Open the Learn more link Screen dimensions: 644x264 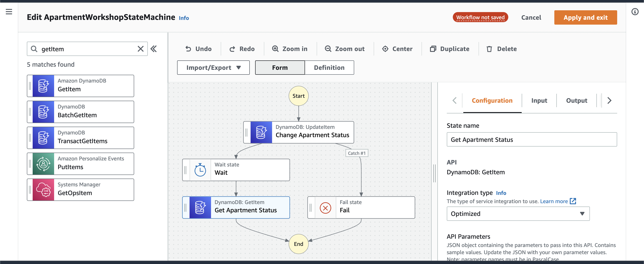[554, 201]
